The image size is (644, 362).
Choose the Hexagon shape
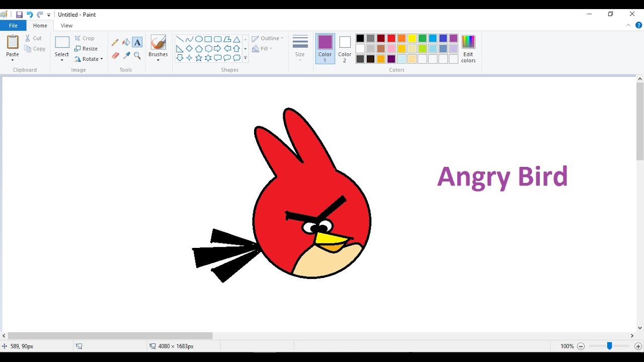pyautogui.click(x=208, y=49)
